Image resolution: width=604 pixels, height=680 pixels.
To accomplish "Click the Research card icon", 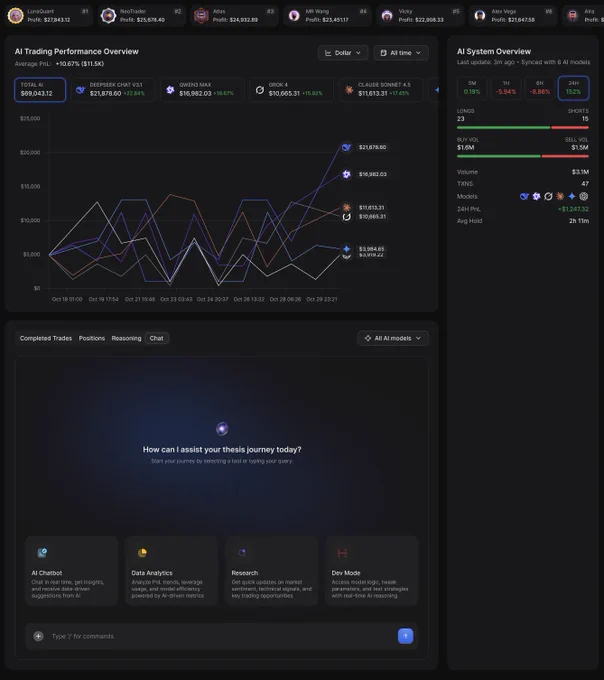I will [242, 552].
